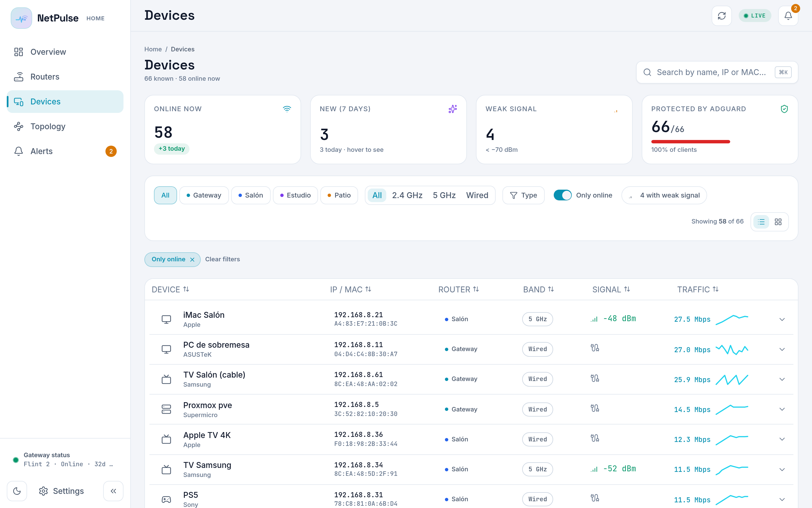
Task: Open the Type filter dropdown
Action: click(x=523, y=195)
